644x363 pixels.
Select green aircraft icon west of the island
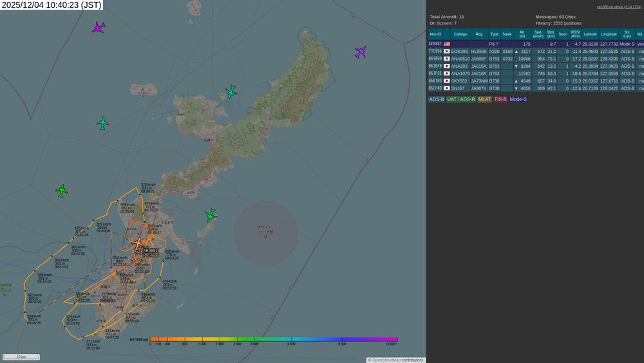click(62, 191)
